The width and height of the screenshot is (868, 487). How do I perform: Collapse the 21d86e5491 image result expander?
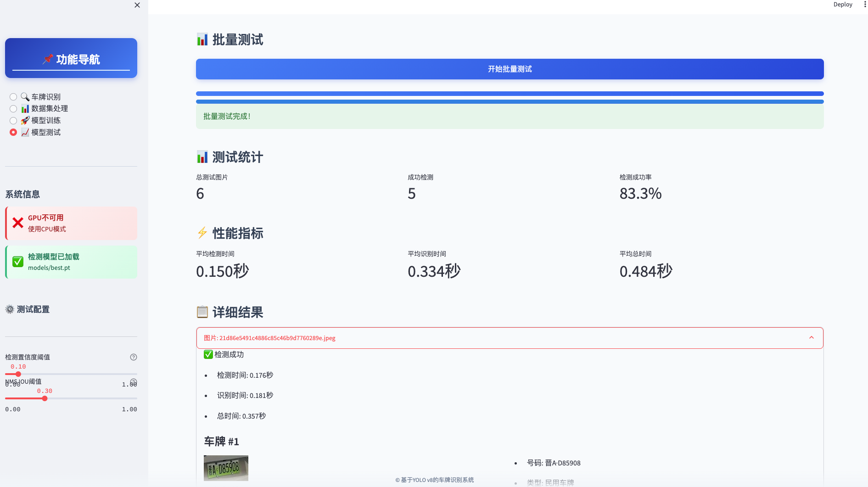pos(812,338)
